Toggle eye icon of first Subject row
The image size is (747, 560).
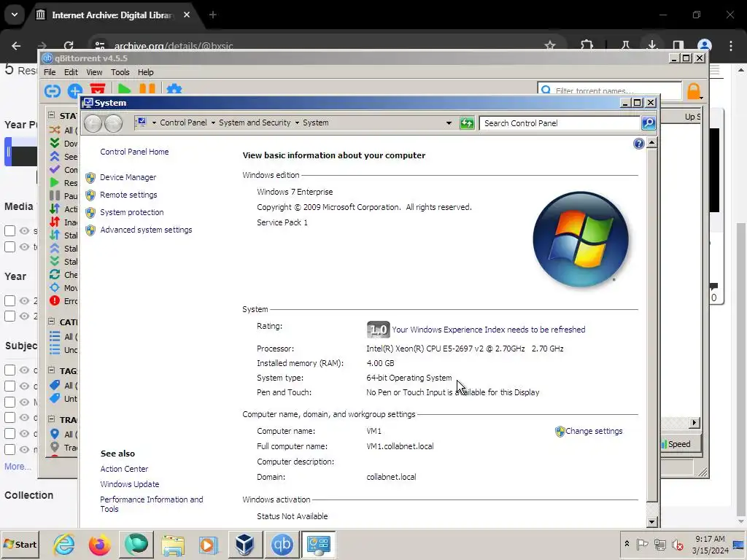click(x=24, y=370)
